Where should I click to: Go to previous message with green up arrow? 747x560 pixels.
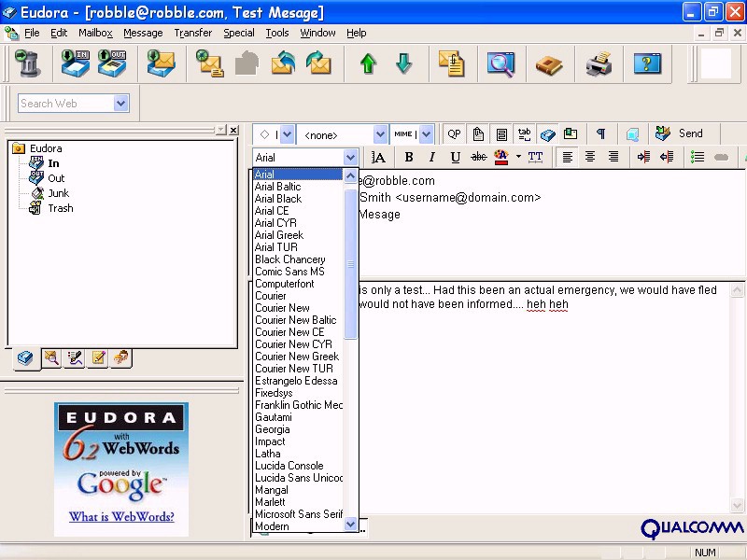point(368,63)
